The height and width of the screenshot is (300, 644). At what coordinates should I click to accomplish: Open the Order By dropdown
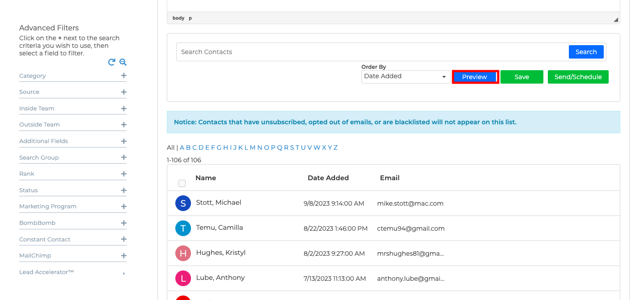tap(406, 76)
